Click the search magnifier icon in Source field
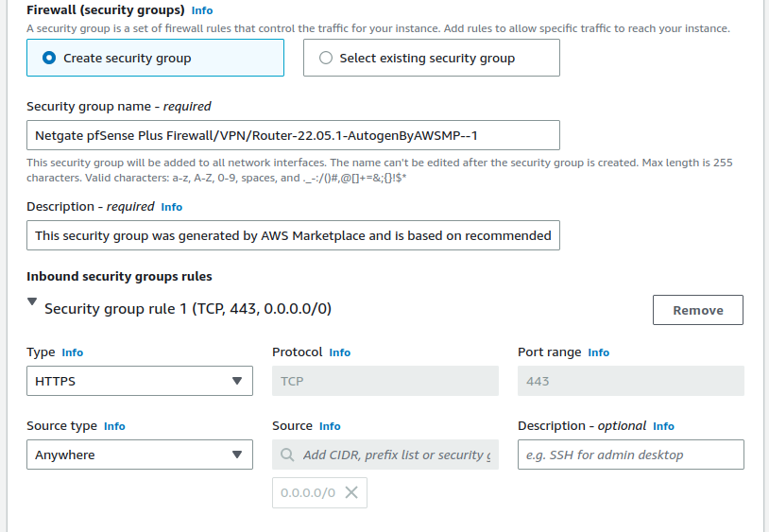The width and height of the screenshot is (769, 532). pyautogui.click(x=287, y=455)
